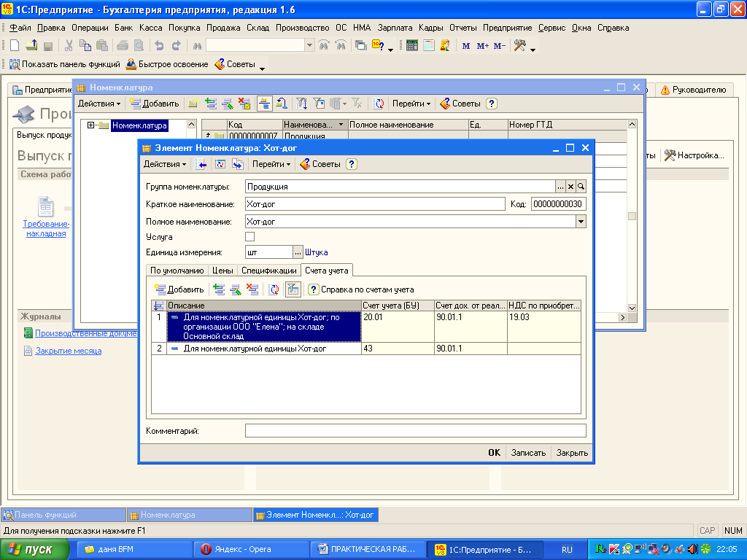Click the New document icon in main toolbar
The height and width of the screenshot is (560, 747).
pyautogui.click(x=15, y=46)
